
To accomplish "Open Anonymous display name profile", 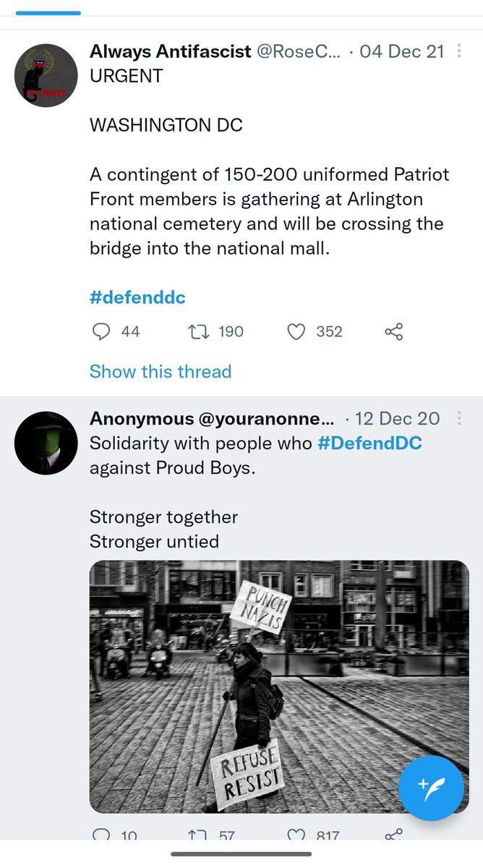I will click(142, 419).
